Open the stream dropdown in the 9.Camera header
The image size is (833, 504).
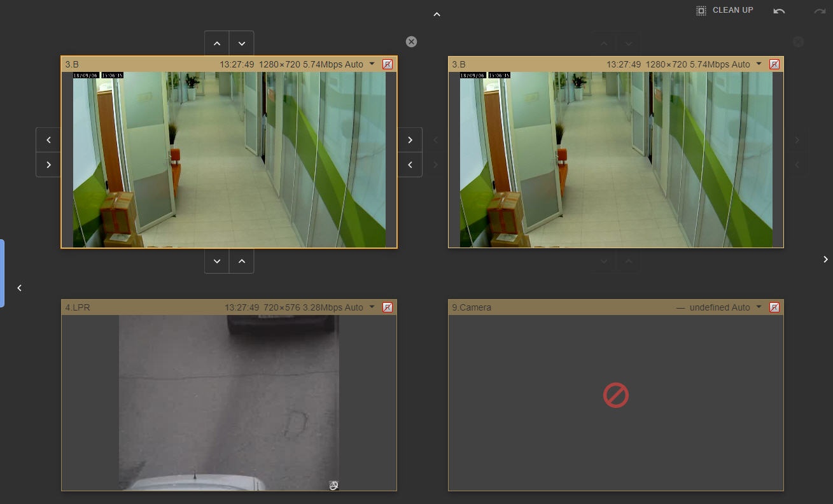tap(759, 307)
